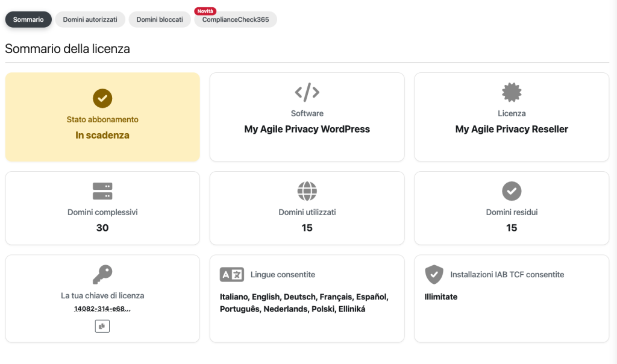Screen dimensions: 617x364
Task: Click the In scadenza status text
Action: 102,136
